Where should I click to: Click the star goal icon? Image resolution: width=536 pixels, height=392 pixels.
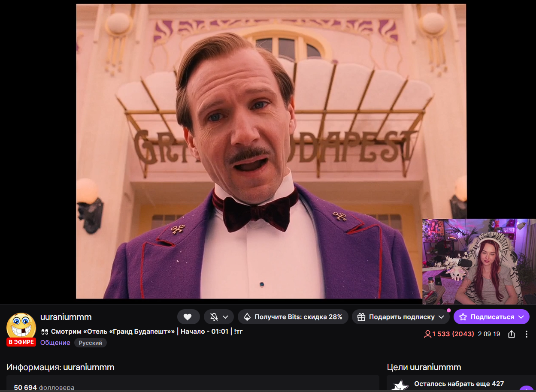[401, 386]
